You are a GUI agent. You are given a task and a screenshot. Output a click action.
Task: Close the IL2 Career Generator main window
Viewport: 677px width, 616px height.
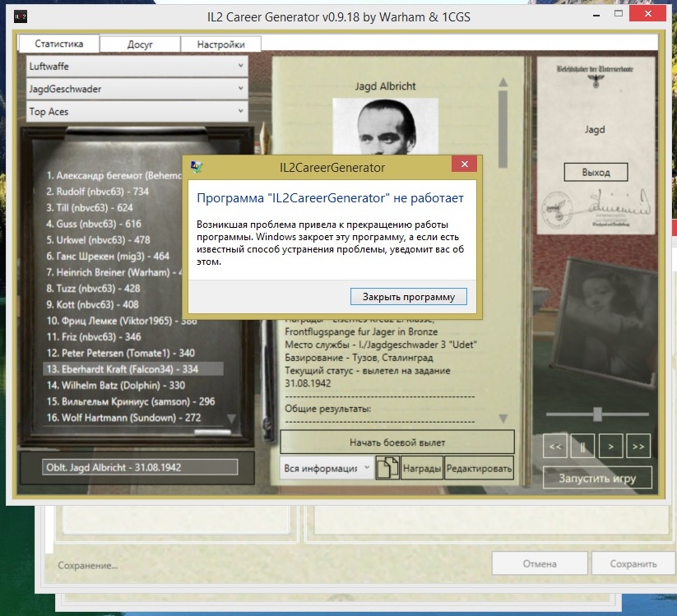click(x=647, y=13)
